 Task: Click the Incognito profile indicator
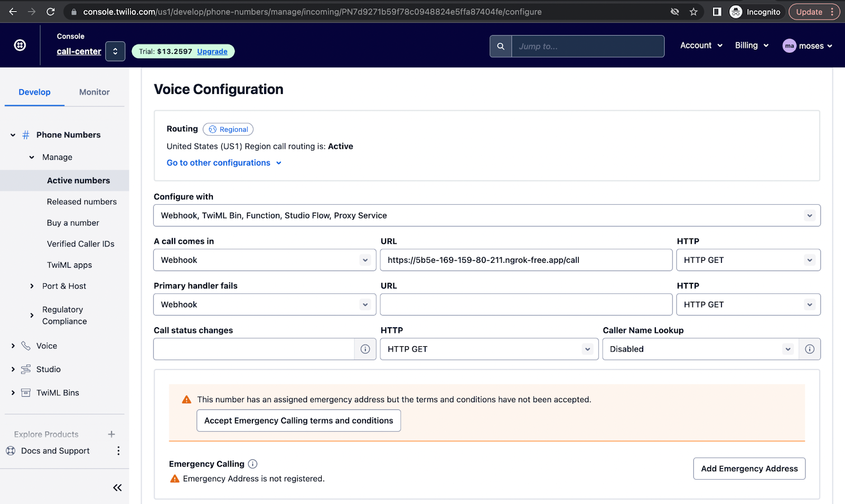pyautogui.click(x=755, y=12)
